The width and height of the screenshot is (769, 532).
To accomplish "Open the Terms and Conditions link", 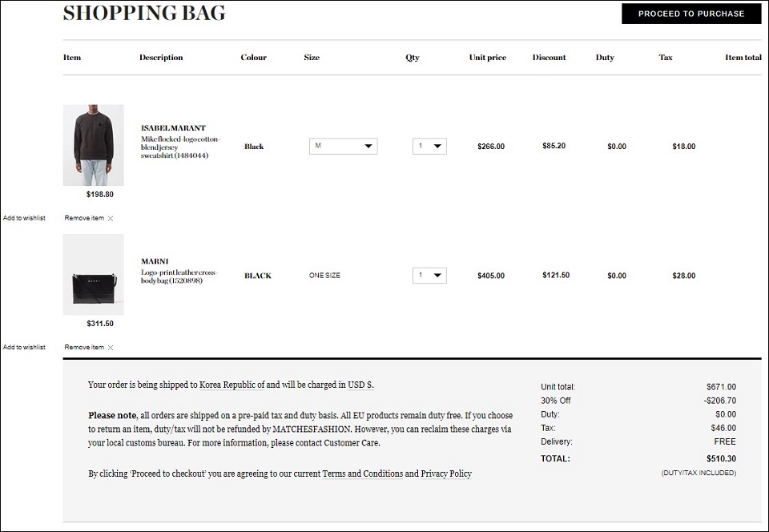I will (x=362, y=474).
